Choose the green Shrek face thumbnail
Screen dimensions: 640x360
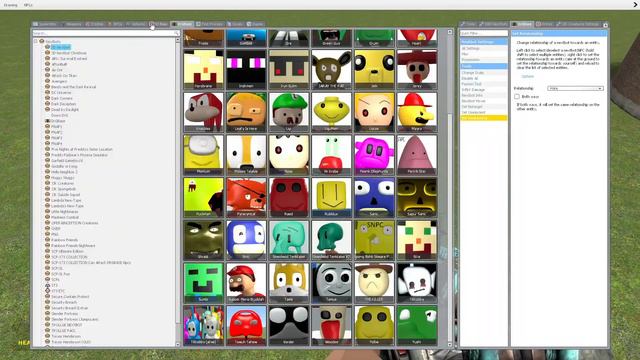coord(203,240)
